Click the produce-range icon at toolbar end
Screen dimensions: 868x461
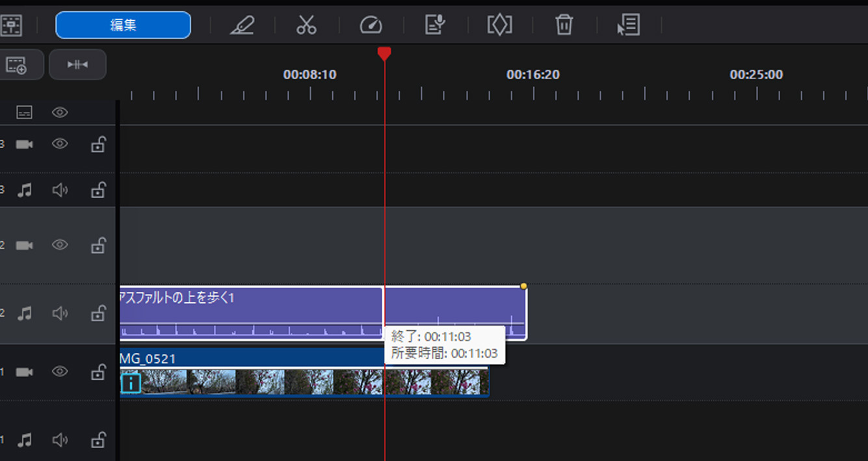628,25
